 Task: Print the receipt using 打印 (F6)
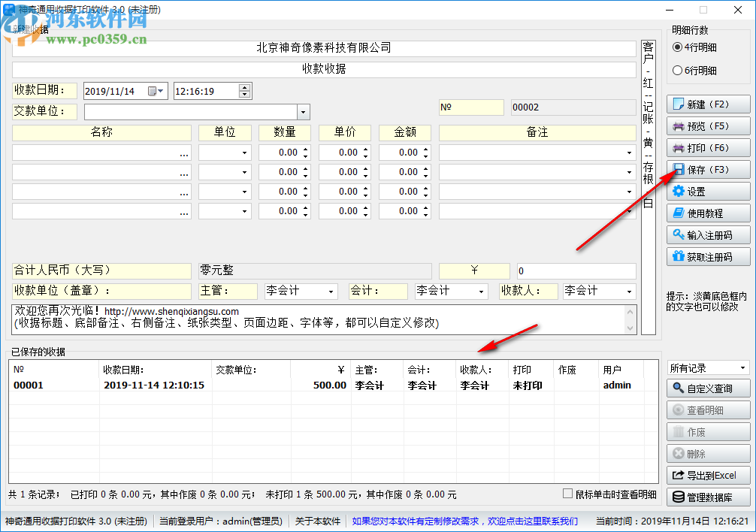pos(709,147)
